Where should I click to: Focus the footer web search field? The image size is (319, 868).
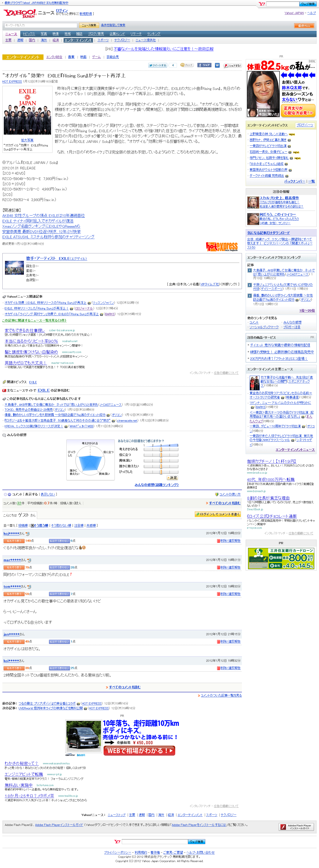pos(155,841)
